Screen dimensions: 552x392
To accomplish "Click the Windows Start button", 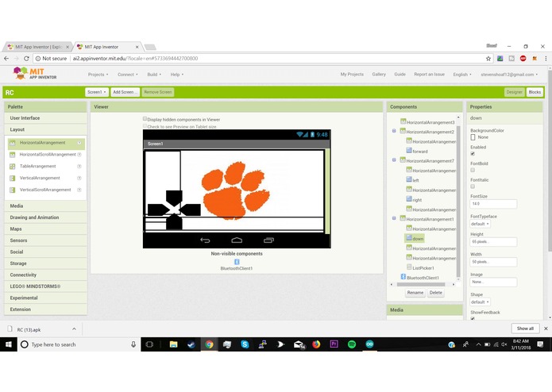I will [x=9, y=344].
